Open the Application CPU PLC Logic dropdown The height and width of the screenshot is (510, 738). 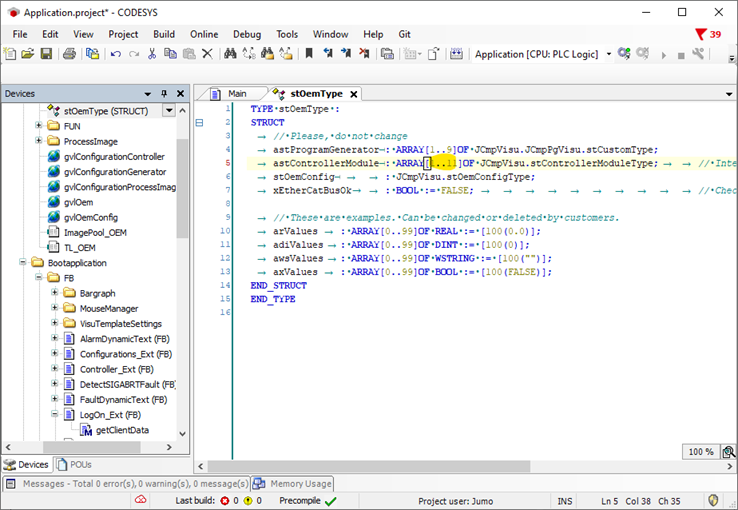pyautogui.click(x=608, y=54)
